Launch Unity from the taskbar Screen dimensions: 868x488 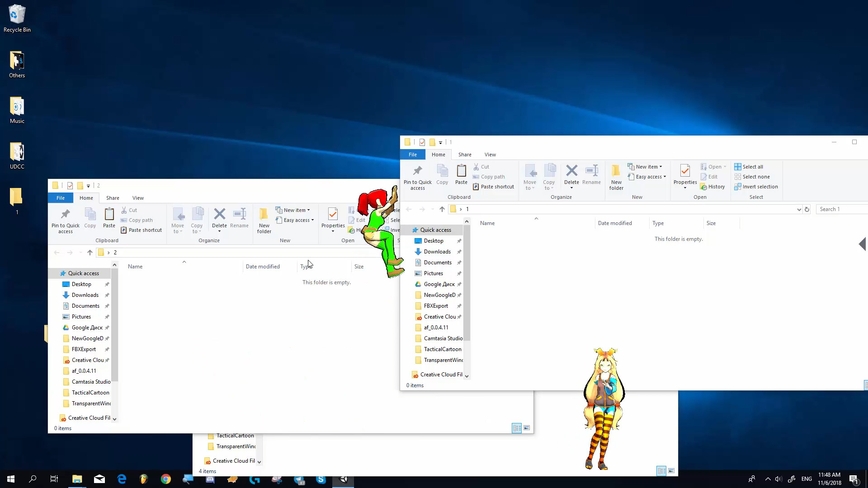(344, 479)
